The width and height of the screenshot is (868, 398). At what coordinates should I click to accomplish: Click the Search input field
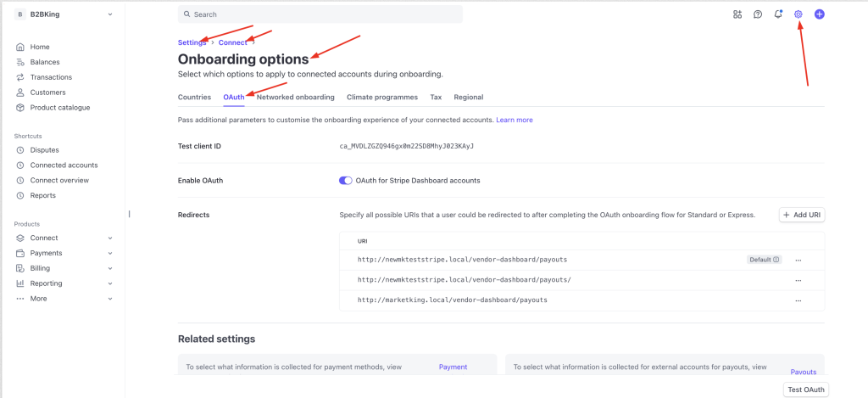pyautogui.click(x=320, y=14)
